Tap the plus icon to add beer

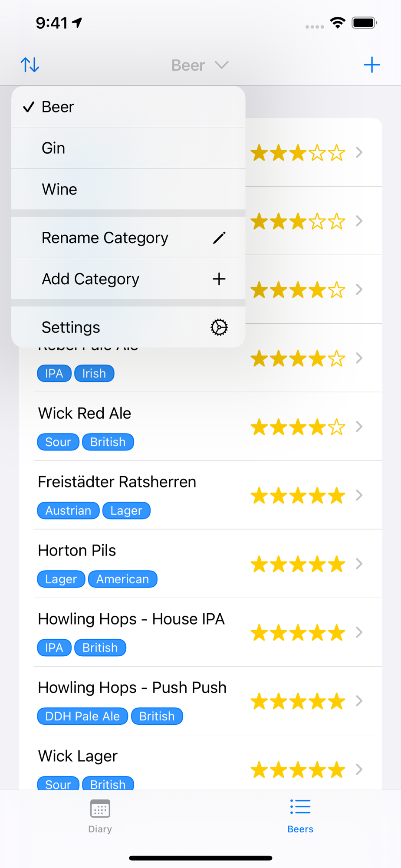(x=371, y=65)
